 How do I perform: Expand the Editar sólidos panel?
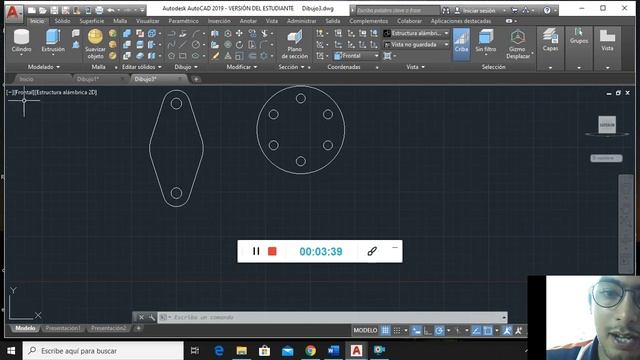[x=142, y=67]
